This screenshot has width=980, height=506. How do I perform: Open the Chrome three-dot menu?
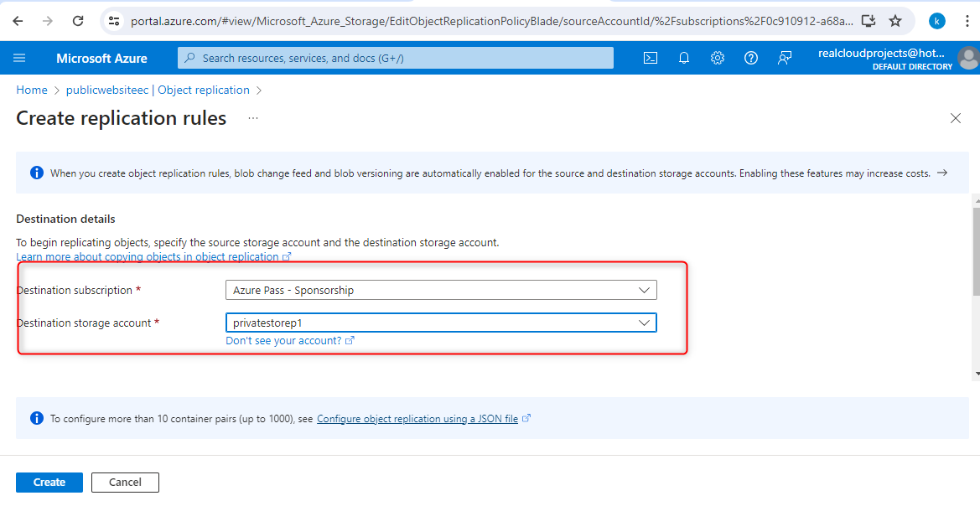point(967,21)
